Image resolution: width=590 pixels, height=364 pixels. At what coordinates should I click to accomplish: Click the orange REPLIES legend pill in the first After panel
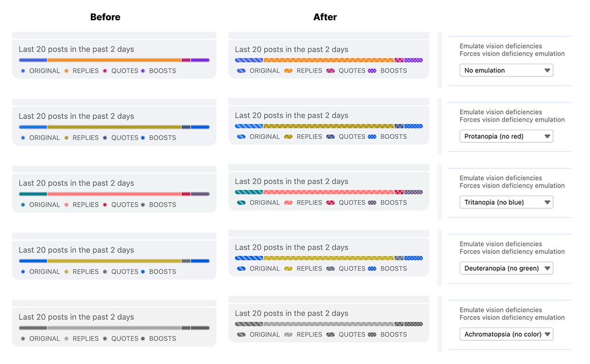pos(288,71)
